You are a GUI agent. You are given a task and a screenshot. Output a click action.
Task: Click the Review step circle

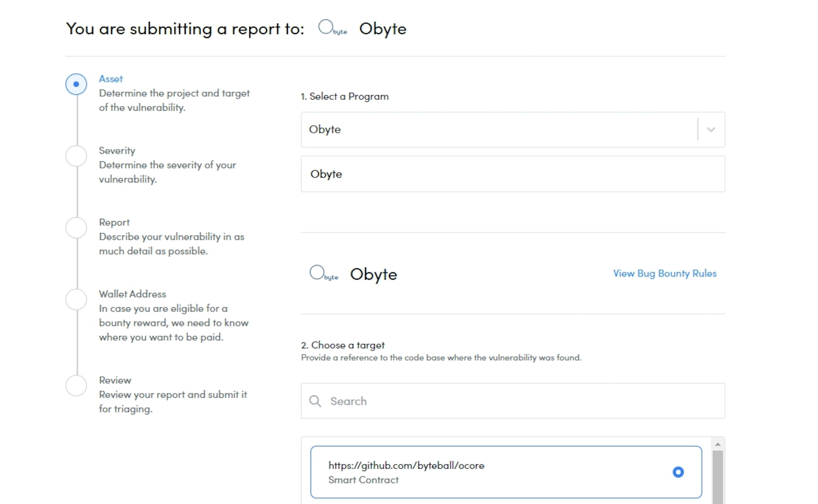pyautogui.click(x=76, y=386)
